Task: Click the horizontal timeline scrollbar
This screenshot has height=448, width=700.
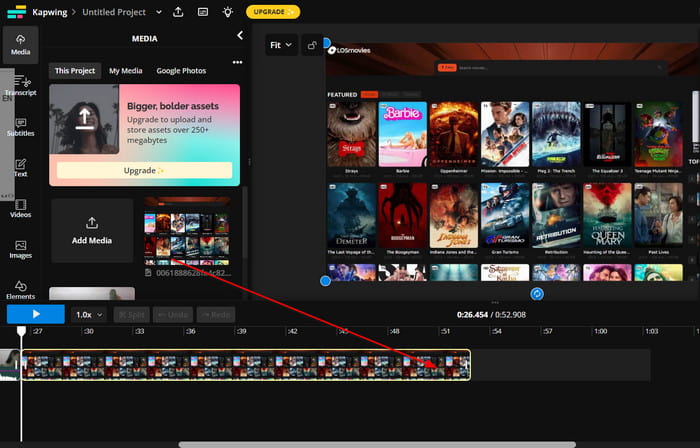Action: (377, 444)
